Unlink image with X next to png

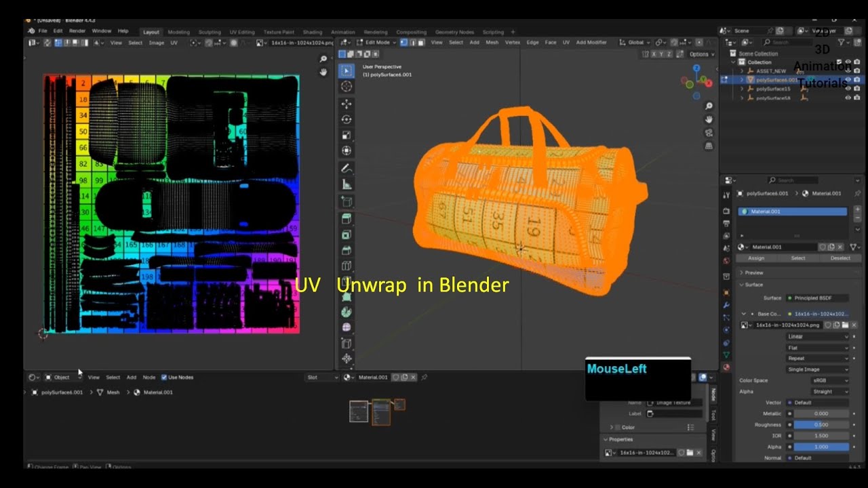(x=854, y=325)
